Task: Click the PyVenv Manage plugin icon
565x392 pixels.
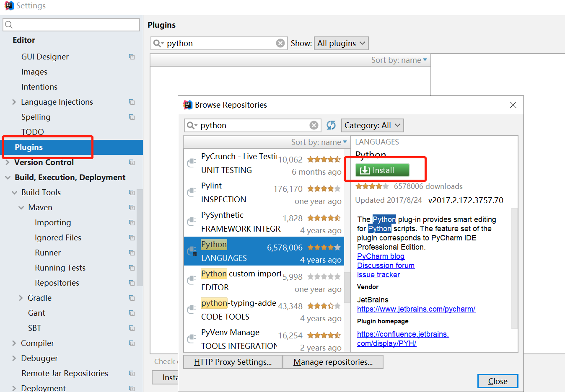Action: [x=192, y=338]
